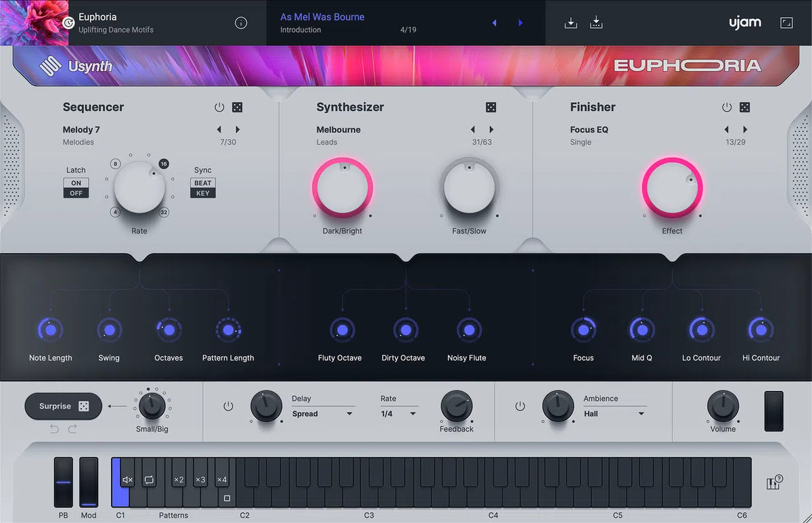This screenshot has width=812, height=523.
Task: Select next Melodies preset with right arrow
Action: [238, 129]
